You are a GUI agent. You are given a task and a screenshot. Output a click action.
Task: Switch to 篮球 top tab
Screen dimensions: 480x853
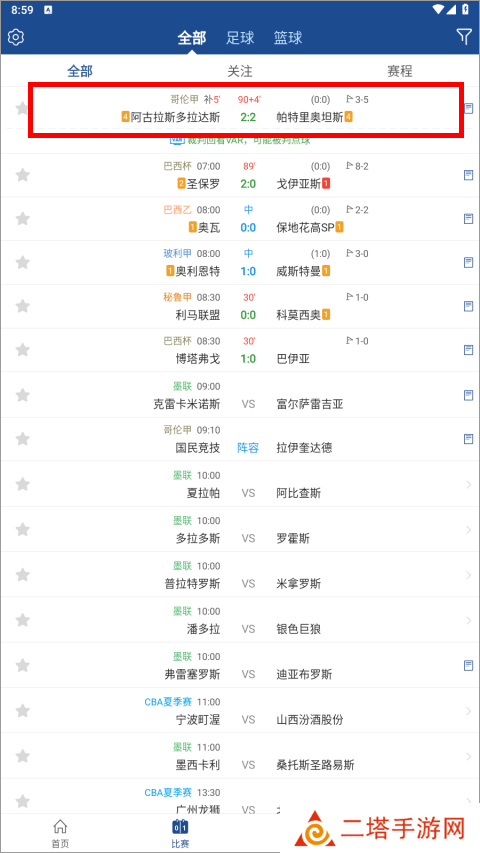(x=288, y=38)
